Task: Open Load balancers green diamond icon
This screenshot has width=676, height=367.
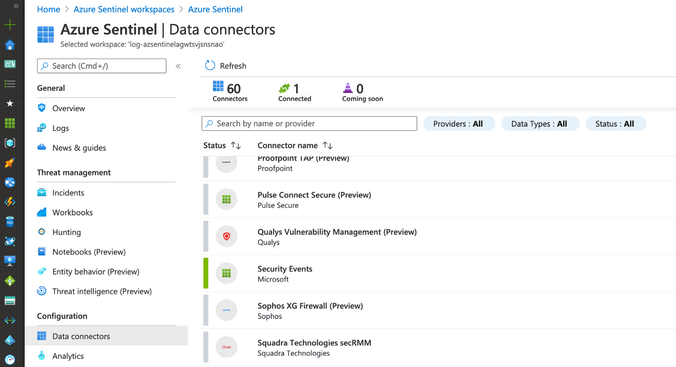Action: pyautogui.click(x=10, y=281)
